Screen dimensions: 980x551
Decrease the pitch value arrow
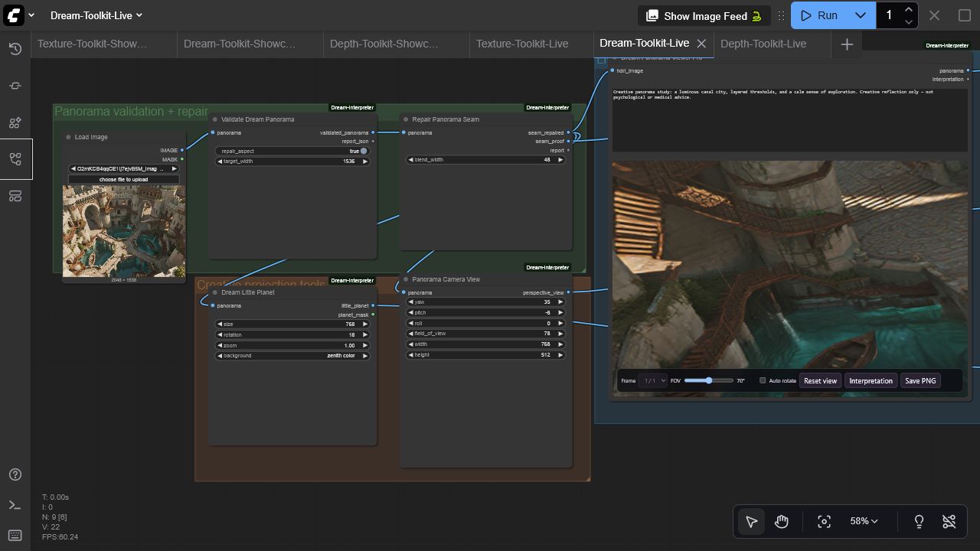(411, 313)
